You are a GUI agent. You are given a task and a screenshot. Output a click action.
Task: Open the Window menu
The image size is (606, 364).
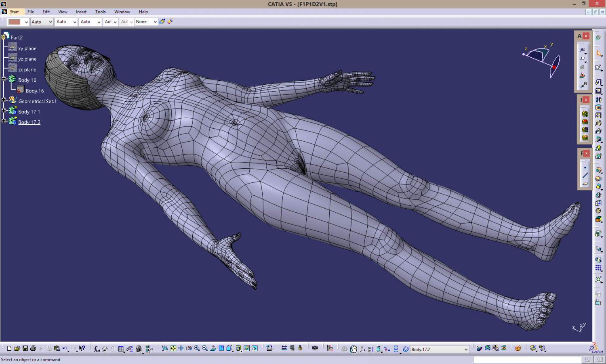[x=122, y=12]
